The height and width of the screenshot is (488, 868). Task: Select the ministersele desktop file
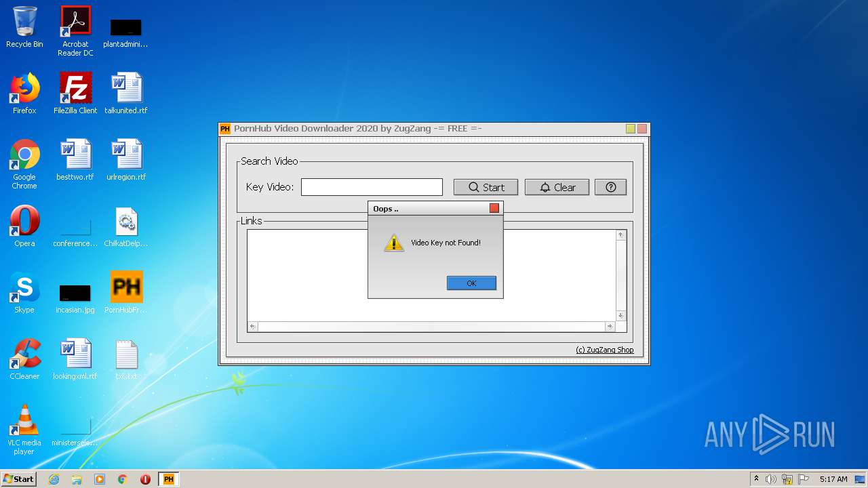pos(75,432)
